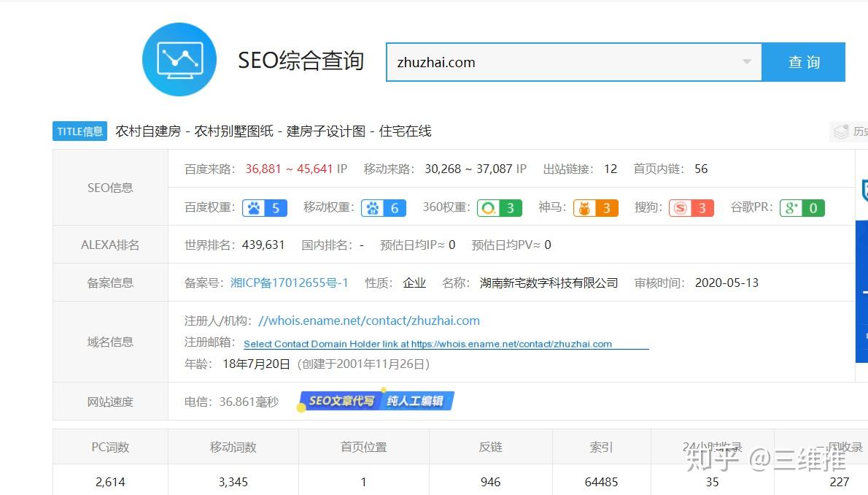Image resolution: width=868 pixels, height=495 pixels.
Task: Click weekly indexed value 227
Action: pyautogui.click(x=840, y=482)
